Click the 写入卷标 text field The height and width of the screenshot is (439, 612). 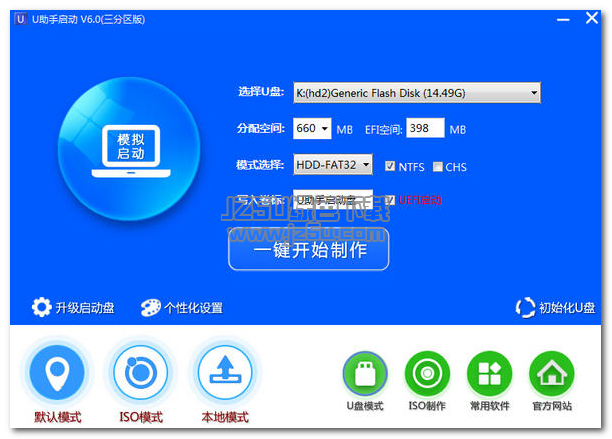tap(333, 200)
